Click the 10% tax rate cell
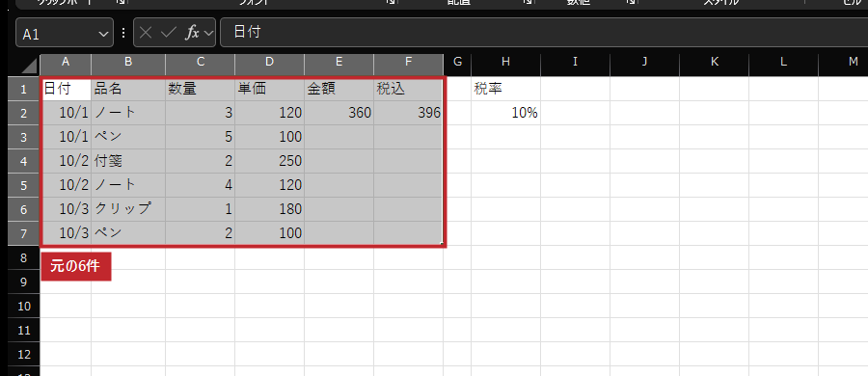This screenshot has height=376, width=868. coord(506,113)
